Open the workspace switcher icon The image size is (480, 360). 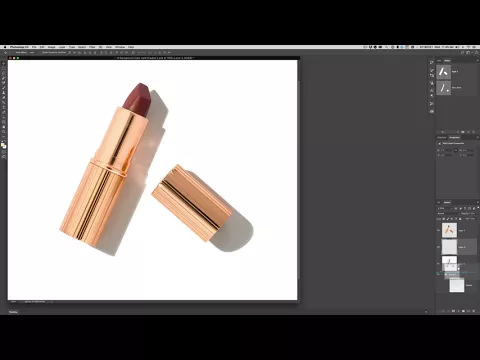[x=468, y=52]
